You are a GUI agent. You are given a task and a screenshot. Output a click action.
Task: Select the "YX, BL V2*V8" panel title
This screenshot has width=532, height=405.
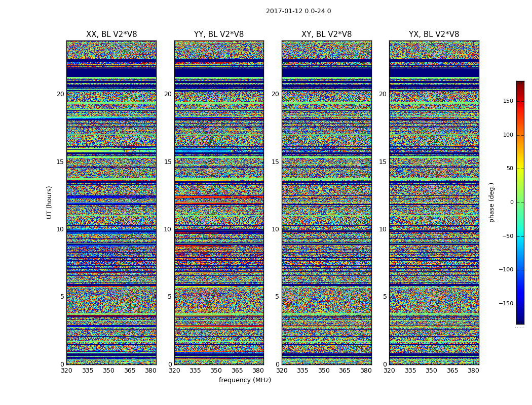434,34
